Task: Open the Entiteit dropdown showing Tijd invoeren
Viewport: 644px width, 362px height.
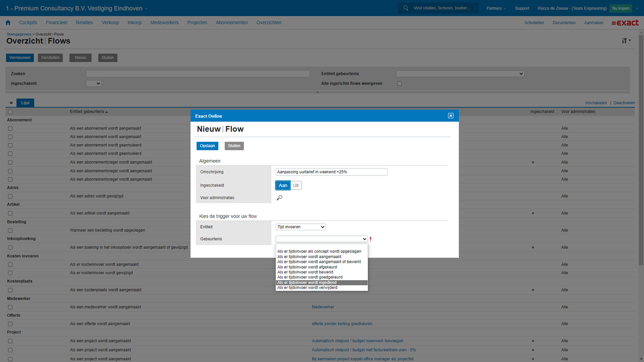Action: tap(300, 227)
